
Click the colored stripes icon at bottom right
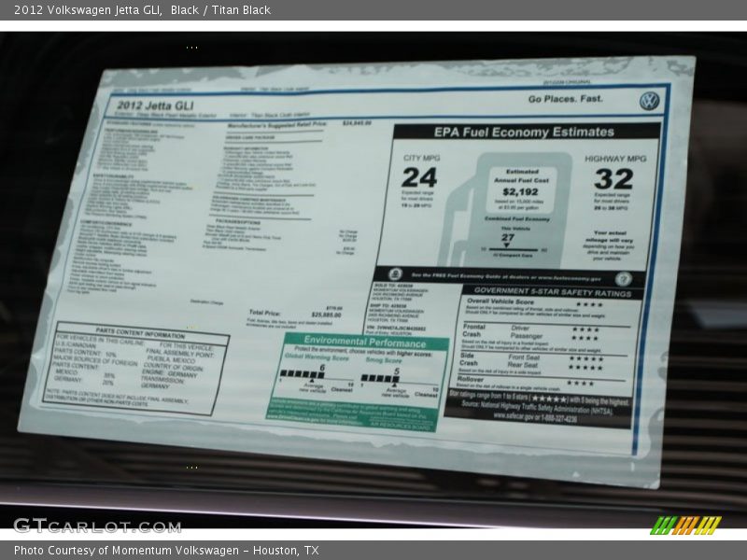click(x=685, y=525)
